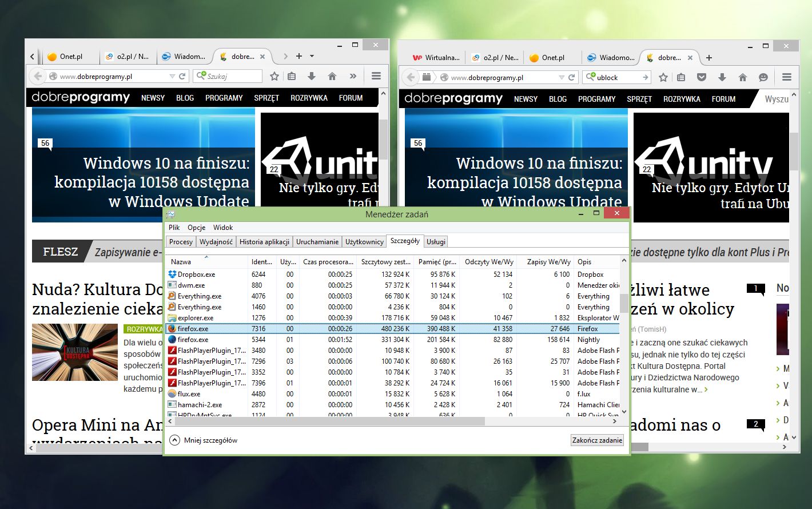Bookmark this page in right Nightly window
The height and width of the screenshot is (509, 812).
tap(663, 77)
